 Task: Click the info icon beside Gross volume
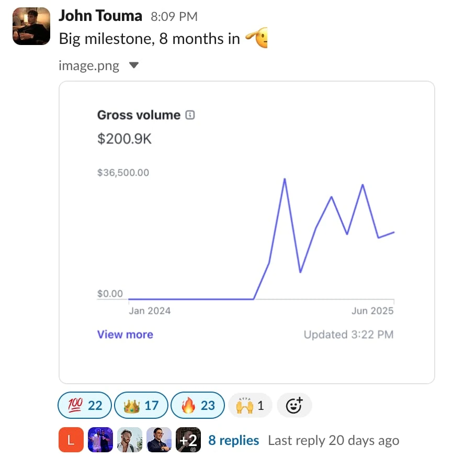point(190,115)
